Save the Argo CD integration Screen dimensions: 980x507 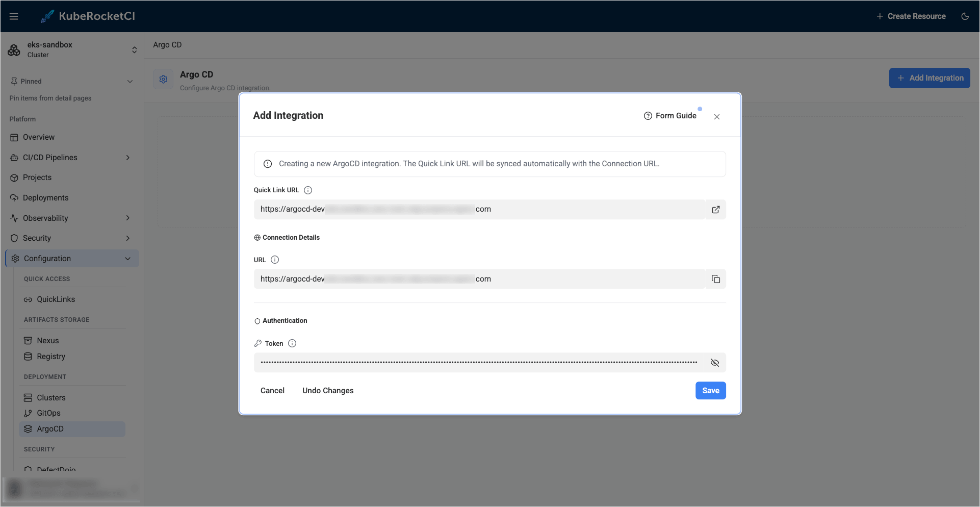(x=711, y=391)
